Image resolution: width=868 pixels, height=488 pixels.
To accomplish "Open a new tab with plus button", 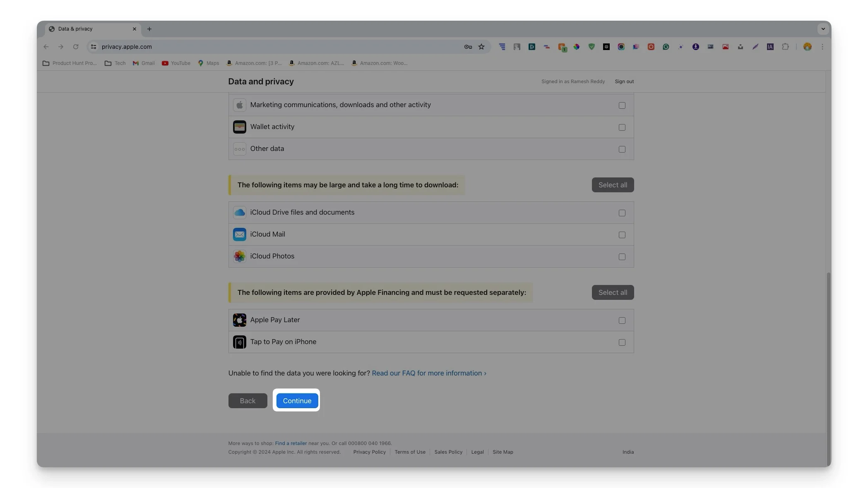I will (x=149, y=29).
